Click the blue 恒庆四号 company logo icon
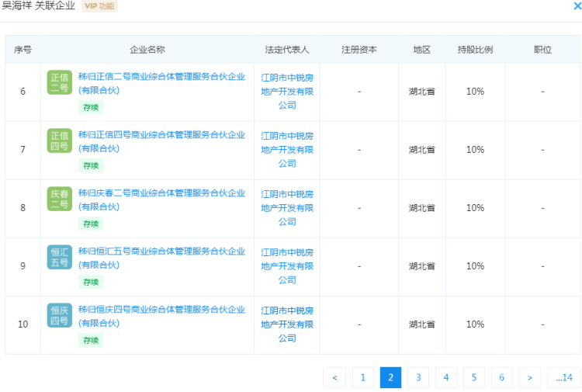This screenshot has height=392, width=582. (x=60, y=315)
